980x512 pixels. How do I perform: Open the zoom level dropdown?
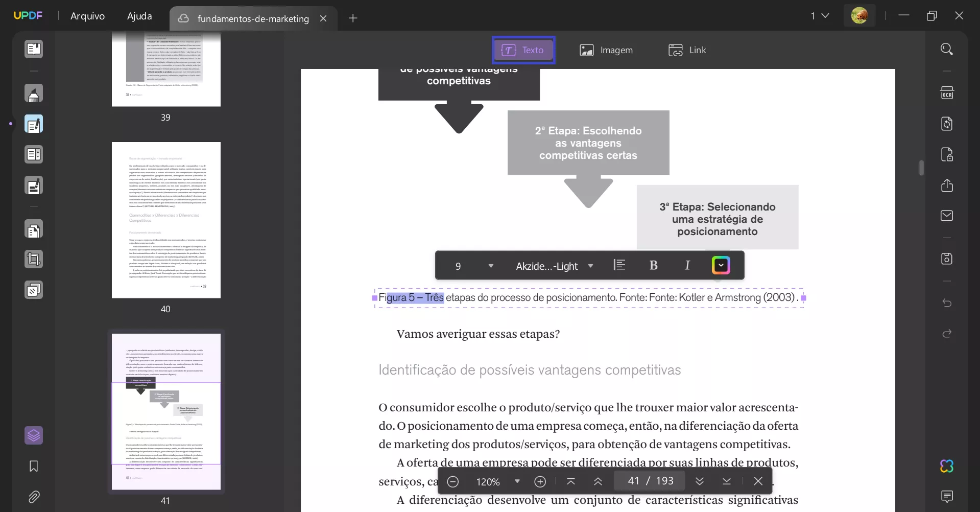click(517, 481)
